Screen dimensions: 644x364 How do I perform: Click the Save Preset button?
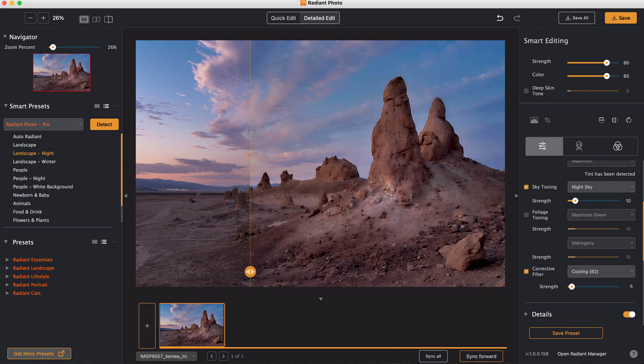(566, 333)
